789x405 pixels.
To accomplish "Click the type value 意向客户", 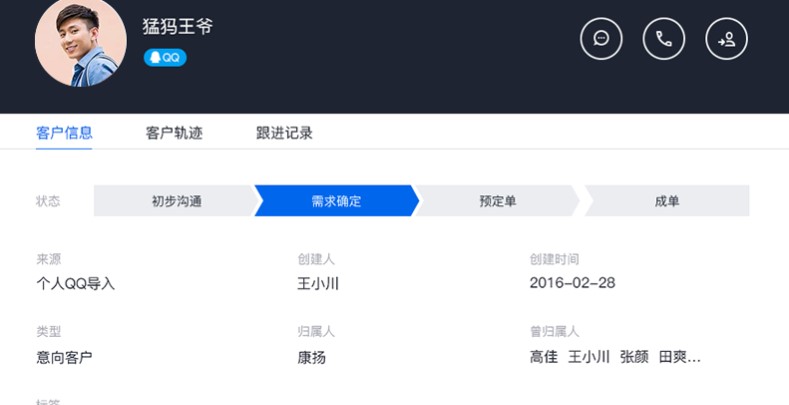I will (x=65, y=357).
